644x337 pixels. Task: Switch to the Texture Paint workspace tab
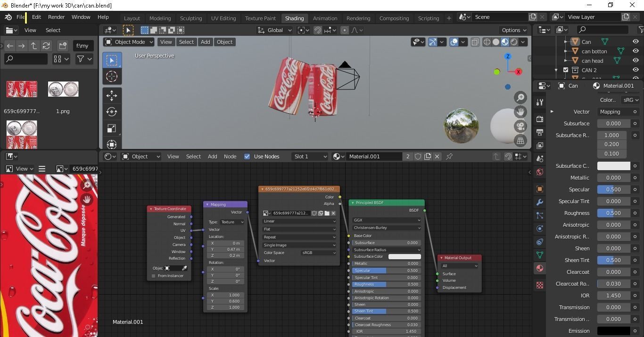click(260, 18)
